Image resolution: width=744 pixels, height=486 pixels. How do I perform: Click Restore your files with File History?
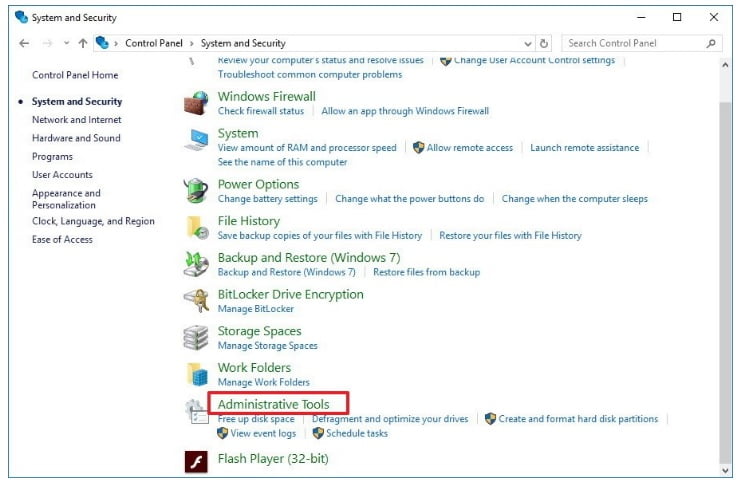510,235
